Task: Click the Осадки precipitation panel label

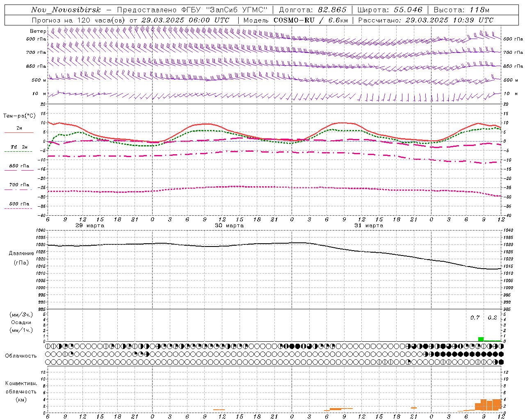Action: coord(21,322)
